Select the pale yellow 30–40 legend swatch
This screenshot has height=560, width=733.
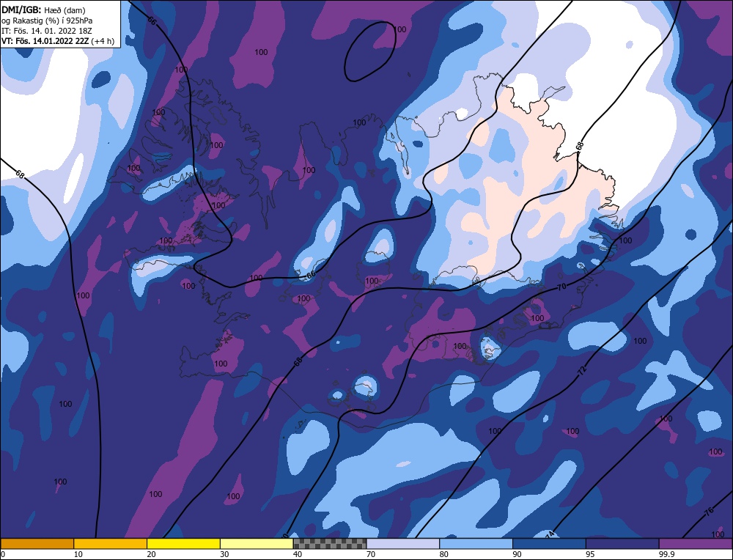coord(257,543)
